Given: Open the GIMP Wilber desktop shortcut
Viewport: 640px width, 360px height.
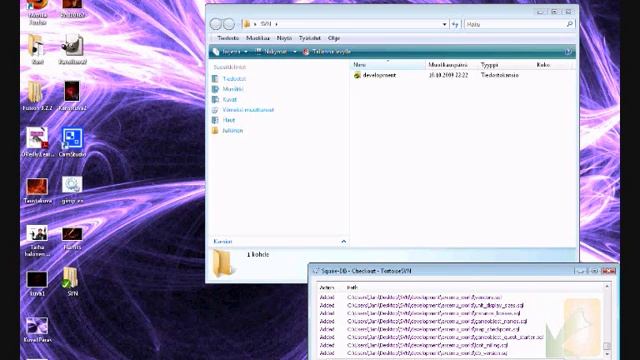Looking at the screenshot, I should point(72,49).
